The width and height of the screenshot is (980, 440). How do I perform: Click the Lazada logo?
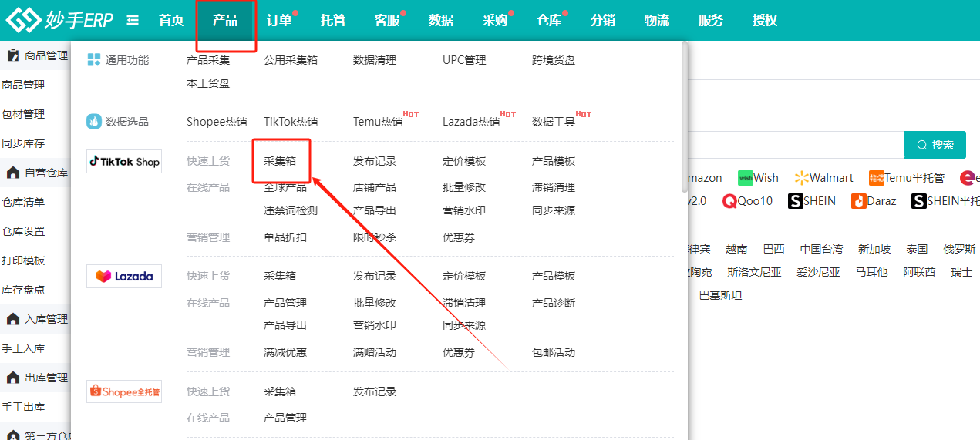[x=124, y=276]
